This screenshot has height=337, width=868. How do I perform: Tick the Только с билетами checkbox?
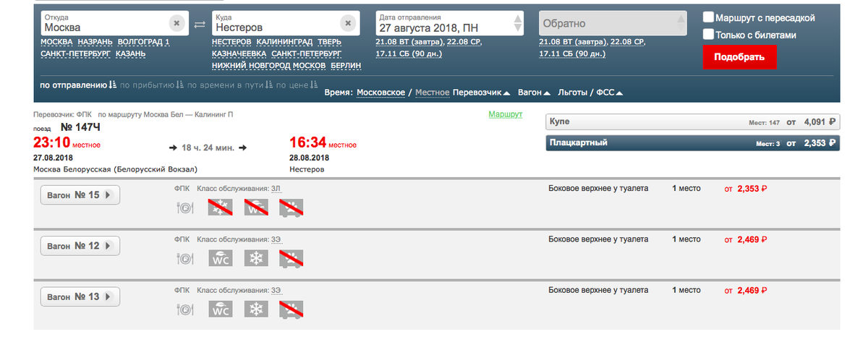coord(709,34)
